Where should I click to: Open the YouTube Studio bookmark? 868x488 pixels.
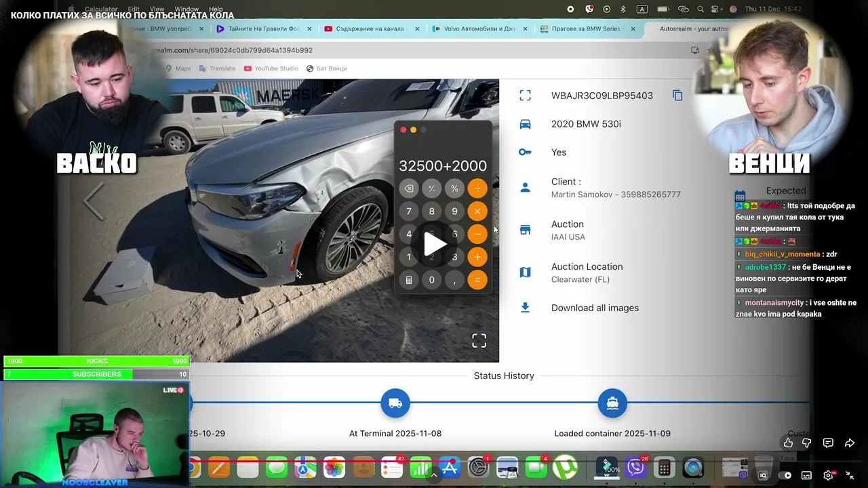click(x=271, y=68)
